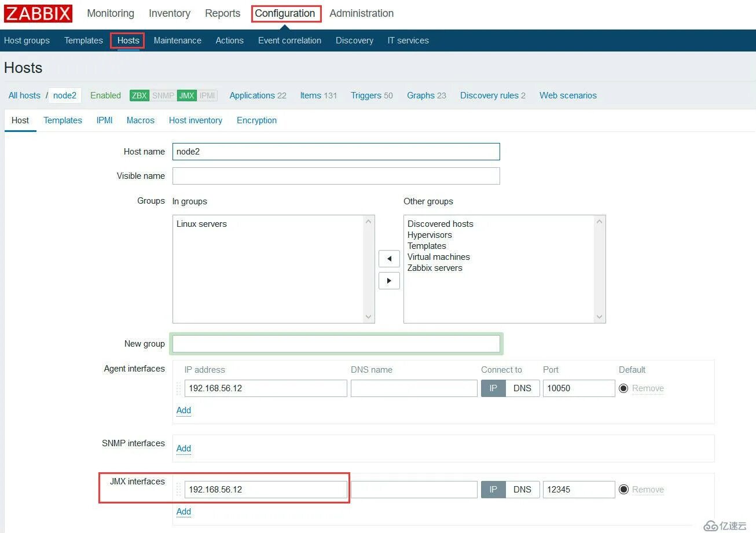The height and width of the screenshot is (533, 756).
Task: Go to Hosts submenu
Action: [x=129, y=41]
